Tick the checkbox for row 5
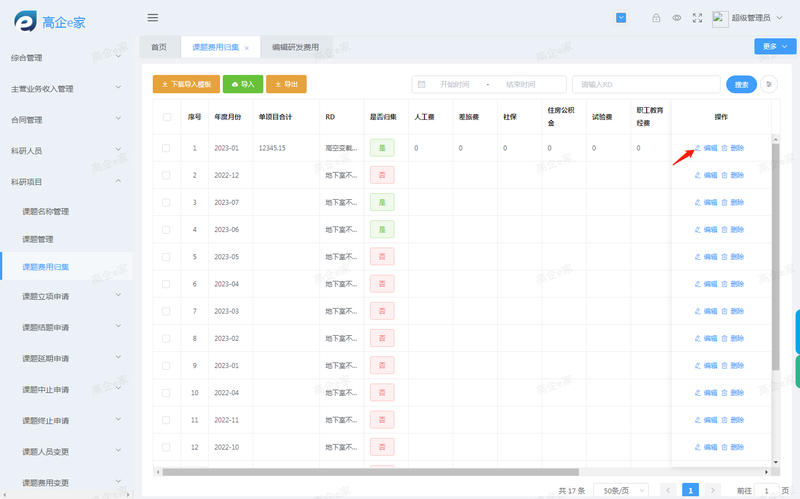The height and width of the screenshot is (499, 800). click(x=167, y=257)
